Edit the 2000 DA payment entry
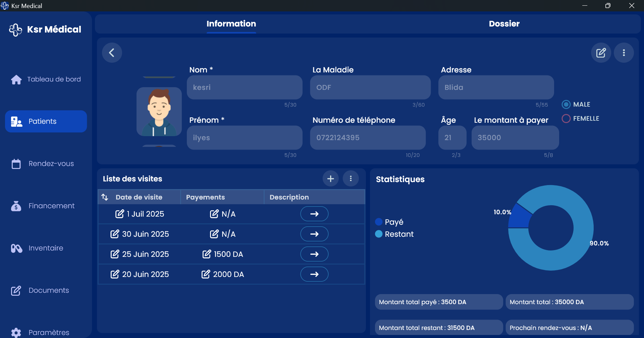This screenshot has width=644, height=338. (x=206, y=274)
